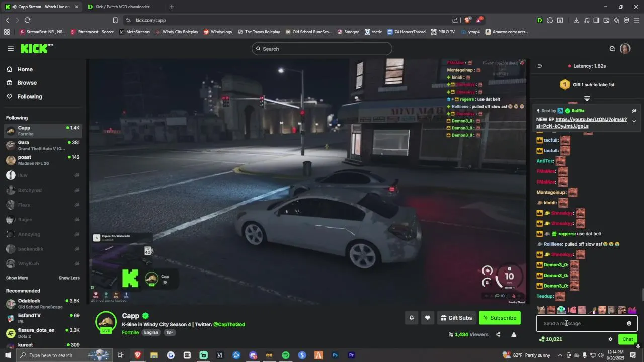
Task: Bookmark this page icon
Action: coord(115,20)
